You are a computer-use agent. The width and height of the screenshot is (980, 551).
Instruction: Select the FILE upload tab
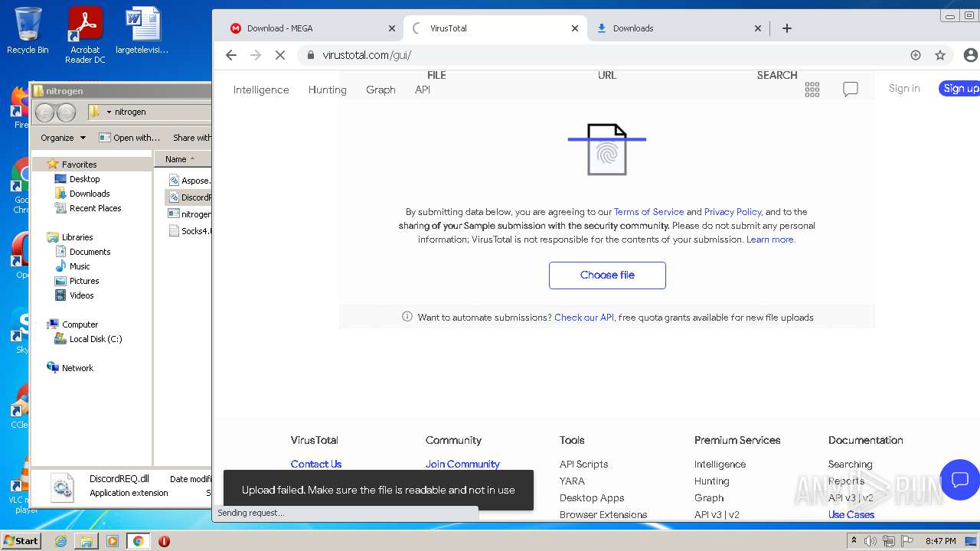point(436,75)
